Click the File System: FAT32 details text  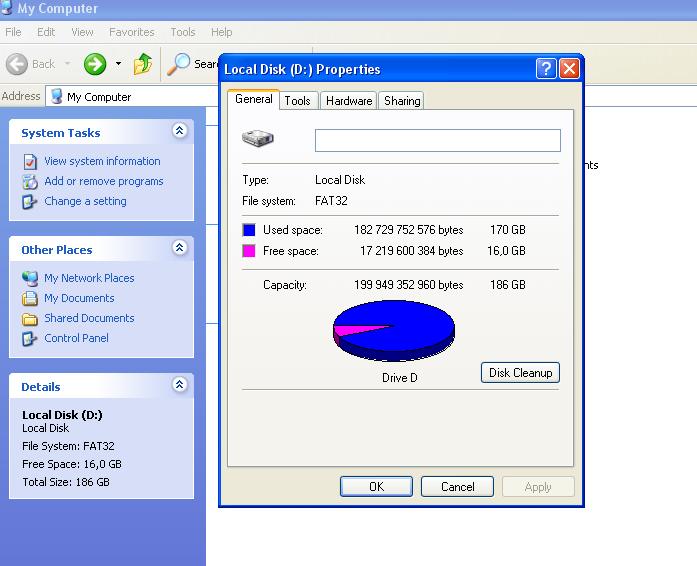click(68, 446)
